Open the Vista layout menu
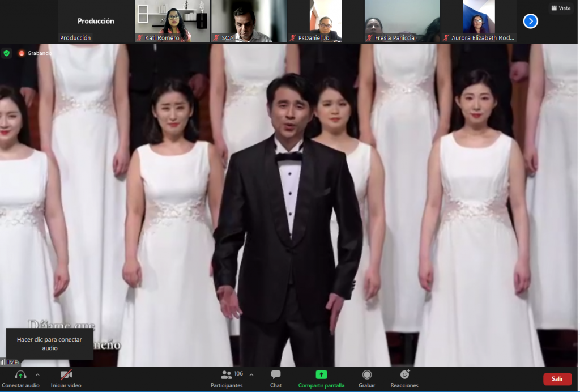This screenshot has width=580, height=392. 561,8
